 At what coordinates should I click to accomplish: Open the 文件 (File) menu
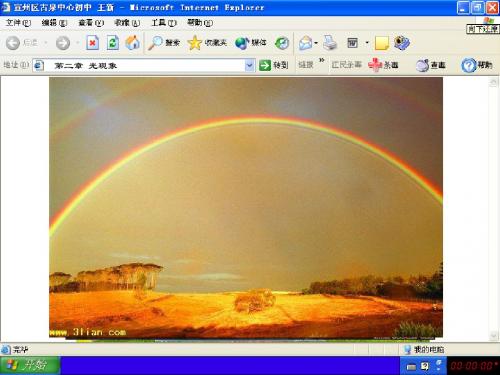[18, 23]
